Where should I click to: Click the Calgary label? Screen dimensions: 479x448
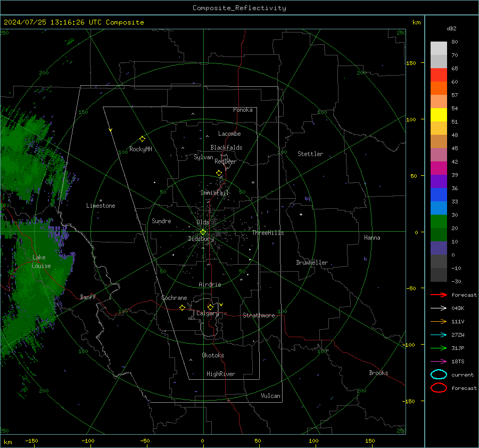pos(208,313)
